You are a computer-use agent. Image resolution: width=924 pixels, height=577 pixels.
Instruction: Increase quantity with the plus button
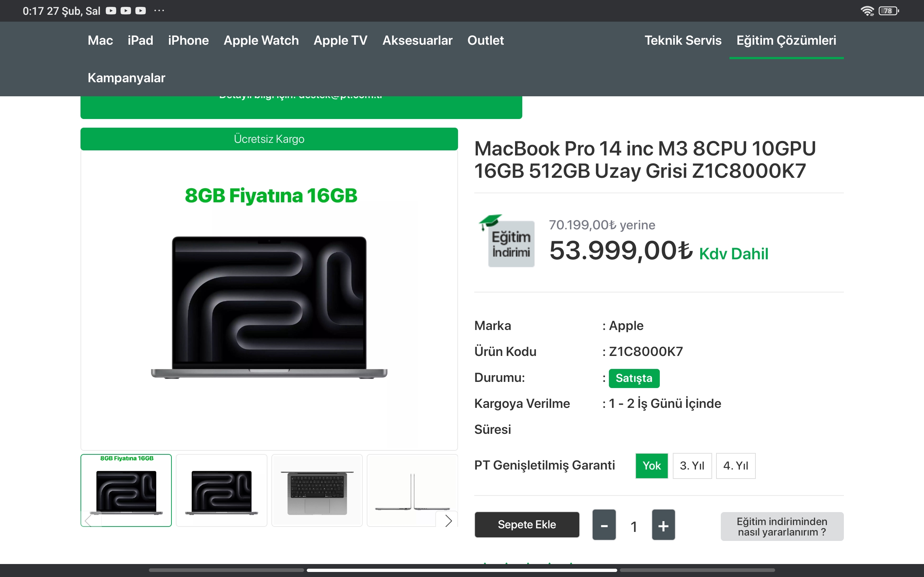(x=663, y=526)
